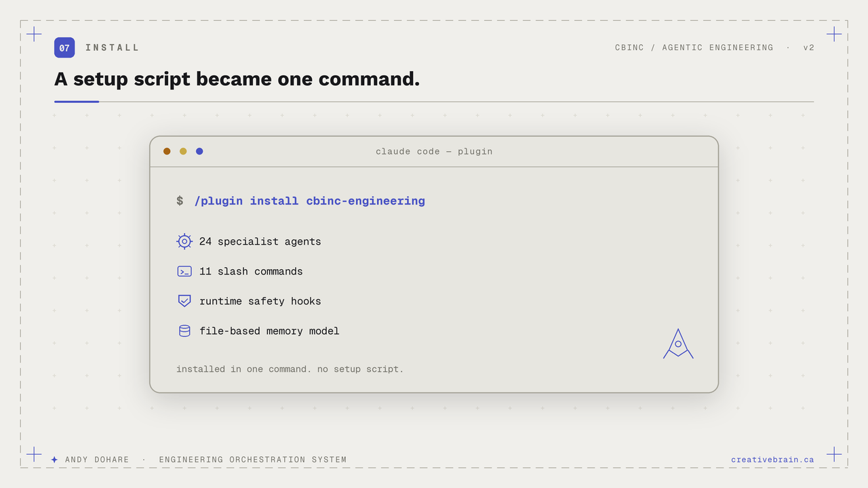Viewport: 868px width, 488px height.
Task: Select the '24 specialist agents' line
Action: (x=260, y=241)
